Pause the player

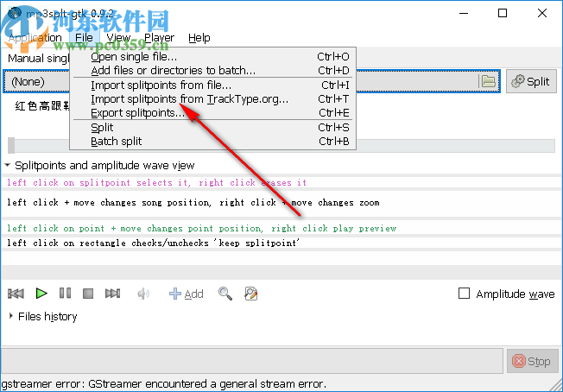tap(65, 294)
